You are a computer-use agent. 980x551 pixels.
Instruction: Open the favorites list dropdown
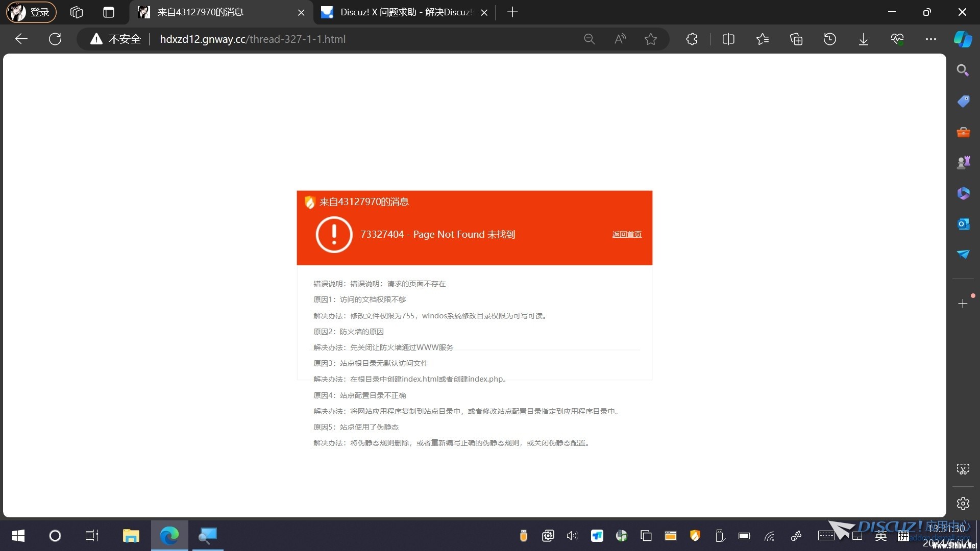(762, 39)
